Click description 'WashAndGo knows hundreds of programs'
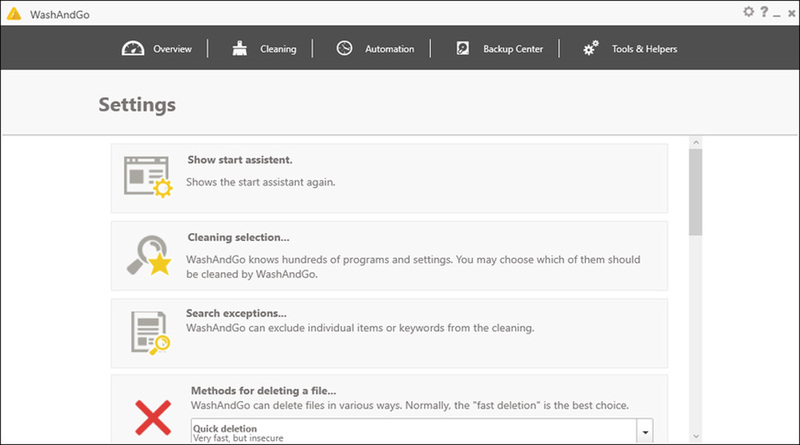The image size is (800, 445). (x=413, y=266)
